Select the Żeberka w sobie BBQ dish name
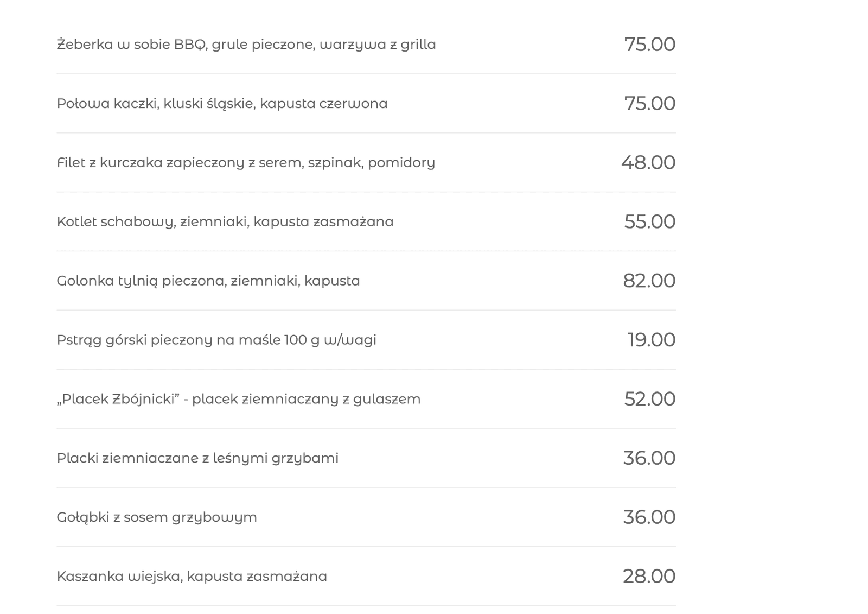The width and height of the screenshot is (868, 614). point(246,45)
